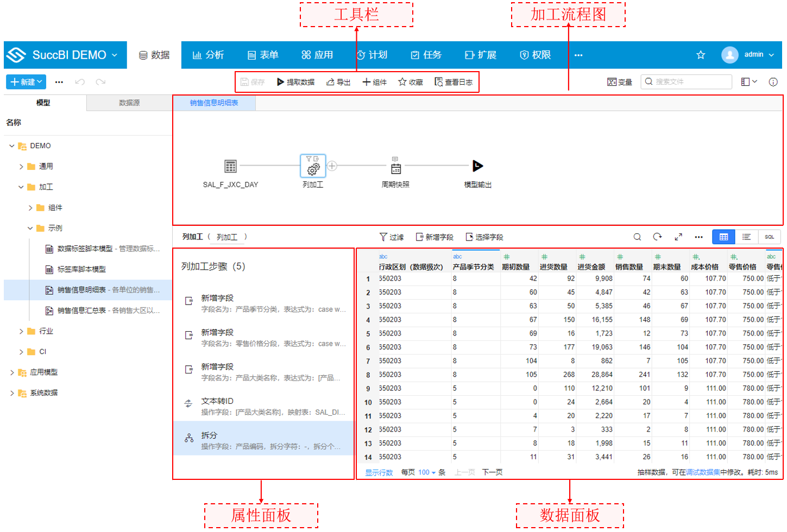Screen dimensions: 787x532
Task: Open search in the data panel
Action: click(637, 237)
